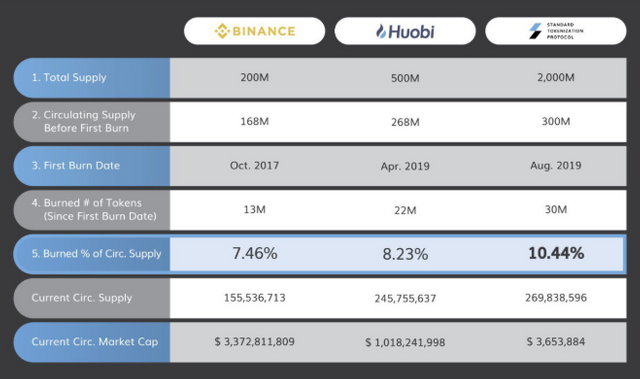Viewport: 640px width, 379px height.
Task: Click the 2,000M total supply cell
Action: tap(556, 77)
